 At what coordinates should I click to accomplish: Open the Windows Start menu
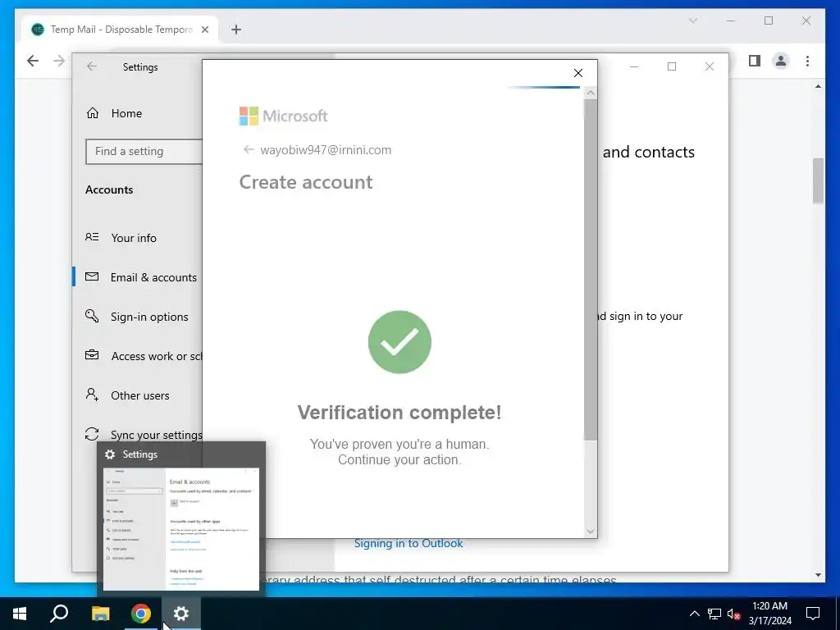coord(20,614)
